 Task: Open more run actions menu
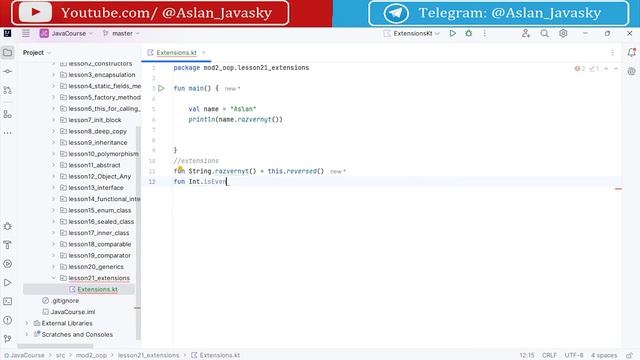[x=484, y=33]
